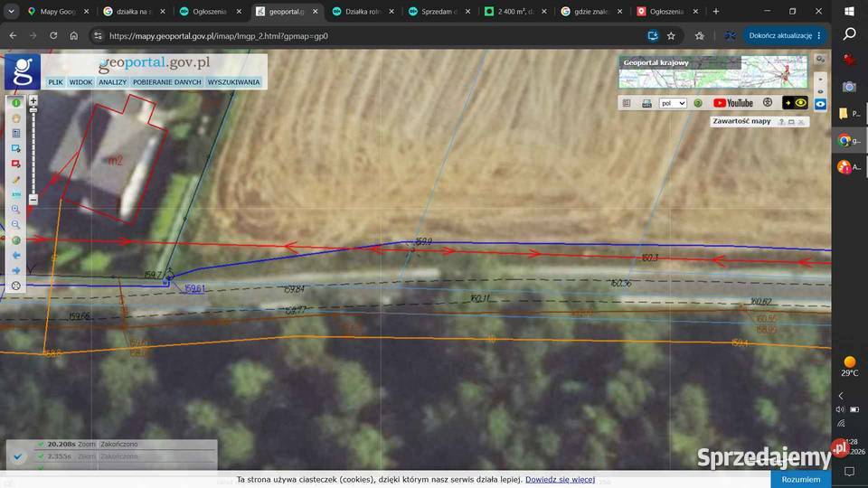868x488 pixels.
Task: Open the language dropdown showing pol
Action: pos(673,103)
